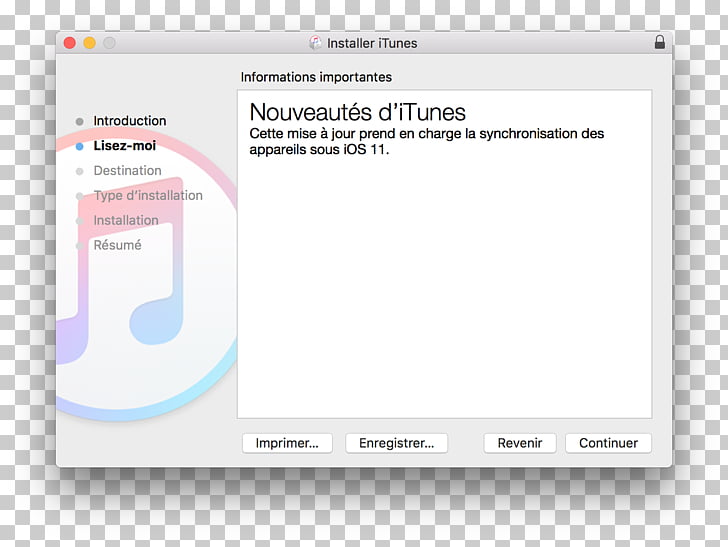Screen dimensions: 728x547
Task: Click the blue bullet beside Lisez-moi
Action: coord(79,146)
